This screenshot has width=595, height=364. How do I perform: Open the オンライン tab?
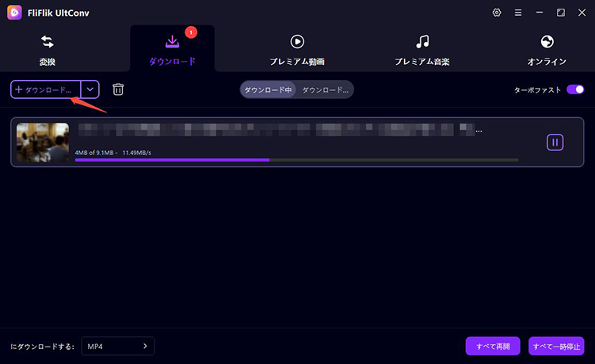[x=547, y=50]
